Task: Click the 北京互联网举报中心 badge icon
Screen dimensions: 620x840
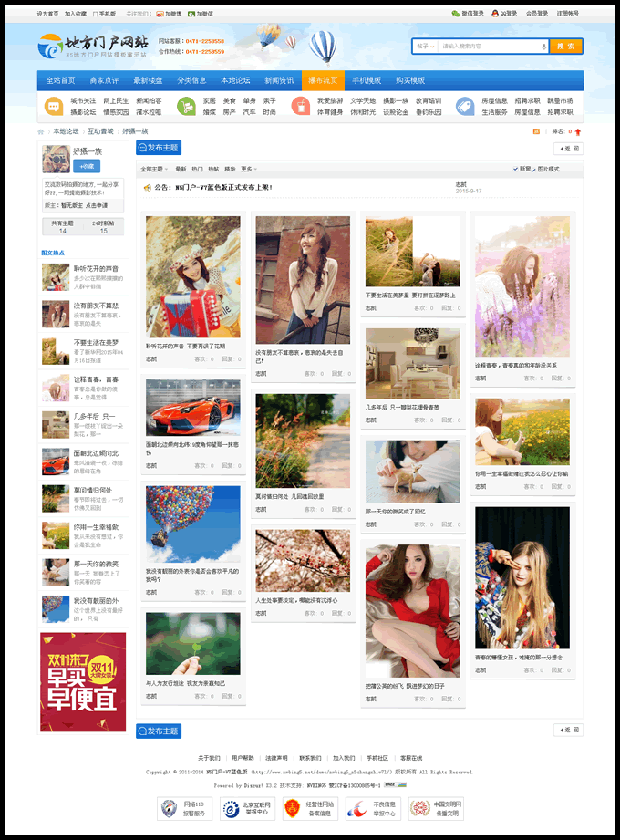Action: [x=231, y=808]
